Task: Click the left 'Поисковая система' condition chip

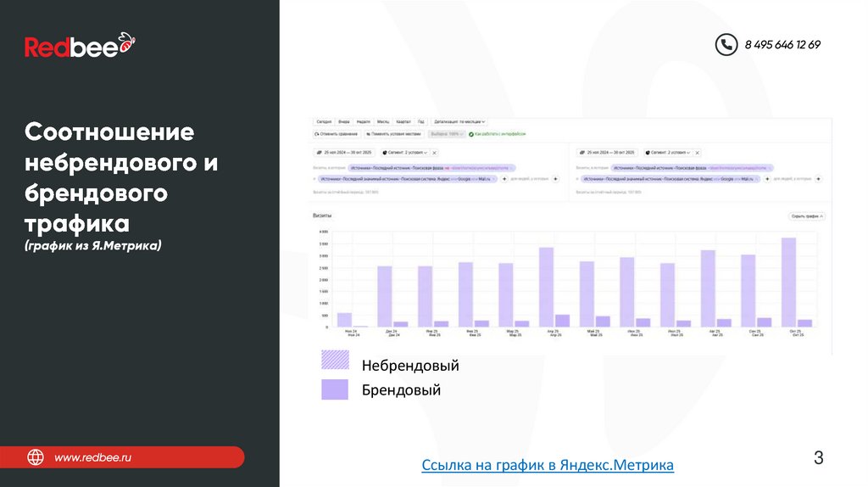Action: pyautogui.click(x=408, y=179)
